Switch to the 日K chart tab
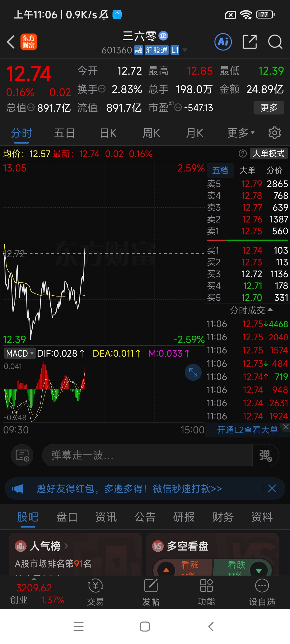The height and width of the screenshot is (644, 290). pyautogui.click(x=108, y=133)
